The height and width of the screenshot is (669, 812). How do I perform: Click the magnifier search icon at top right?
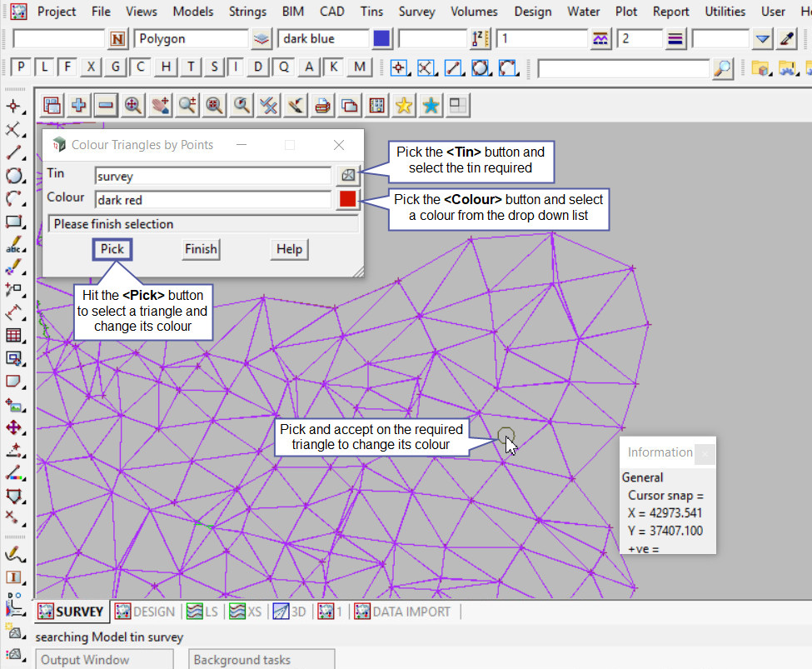[x=723, y=68]
